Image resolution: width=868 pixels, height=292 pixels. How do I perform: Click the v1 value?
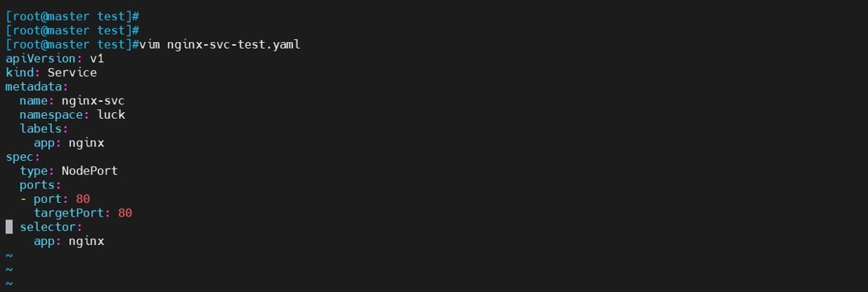point(97,58)
